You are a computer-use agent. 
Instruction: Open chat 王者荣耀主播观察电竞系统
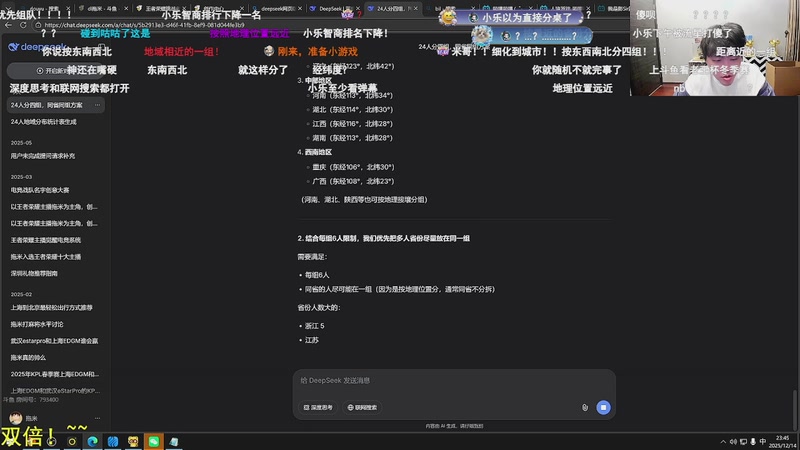coord(45,240)
